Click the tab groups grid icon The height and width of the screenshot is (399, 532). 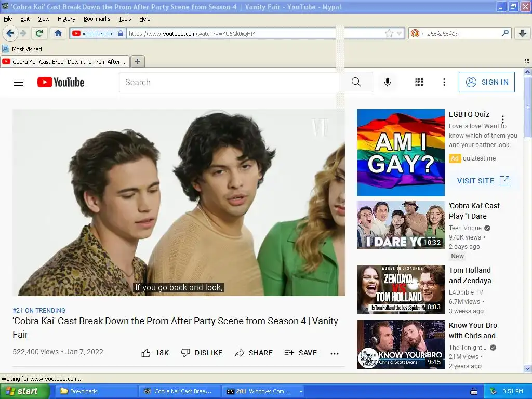click(x=527, y=61)
